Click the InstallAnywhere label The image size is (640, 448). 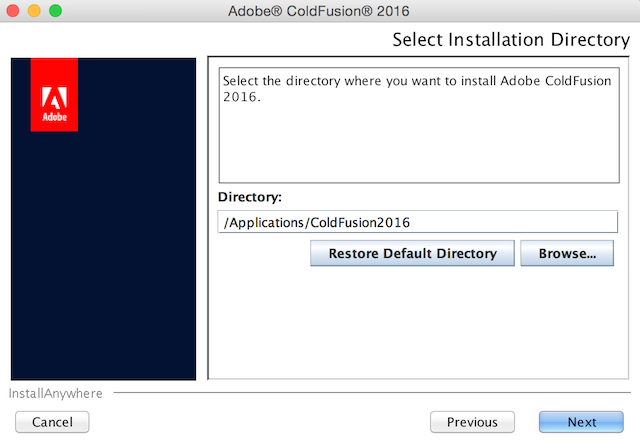click(x=56, y=393)
